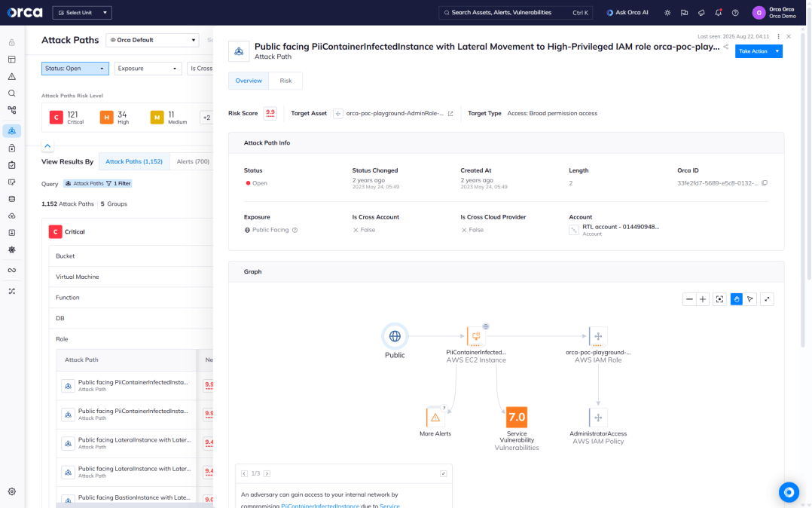Click the orange 7.0 vulnerability score node

pyautogui.click(x=517, y=417)
